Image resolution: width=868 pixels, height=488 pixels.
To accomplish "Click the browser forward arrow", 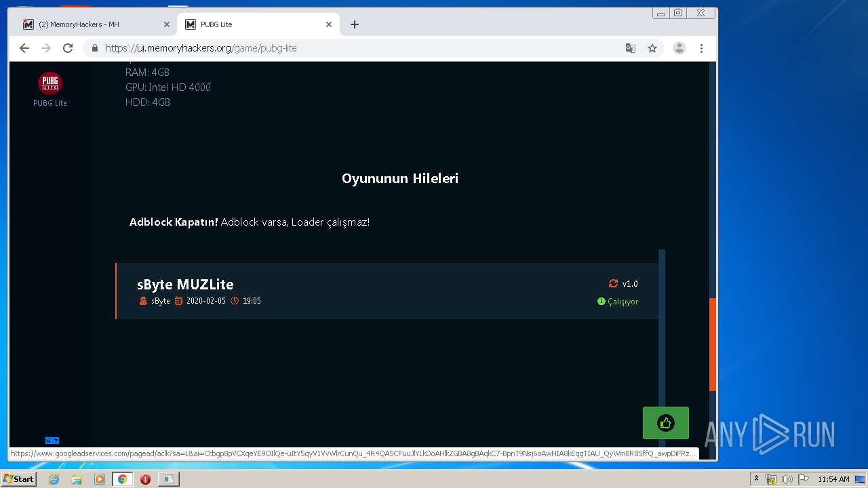I will tap(46, 48).
